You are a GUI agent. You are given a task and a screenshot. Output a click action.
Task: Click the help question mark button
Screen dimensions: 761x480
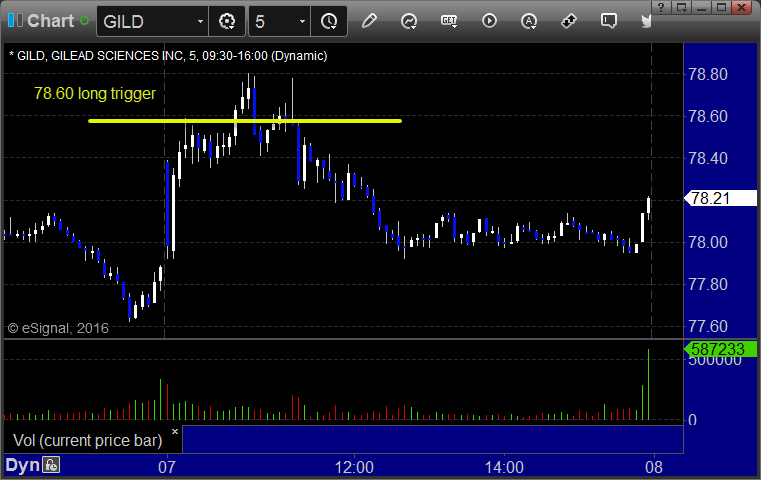click(x=662, y=7)
